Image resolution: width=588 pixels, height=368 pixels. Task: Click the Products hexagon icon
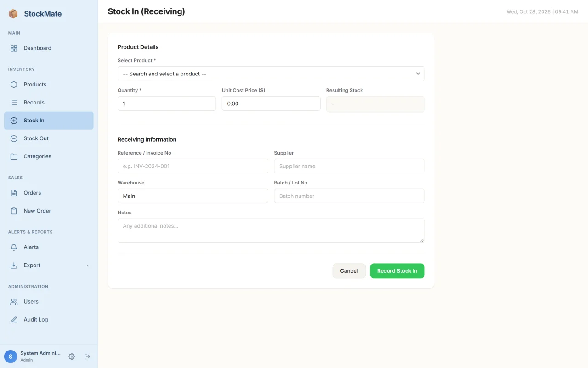coord(14,85)
